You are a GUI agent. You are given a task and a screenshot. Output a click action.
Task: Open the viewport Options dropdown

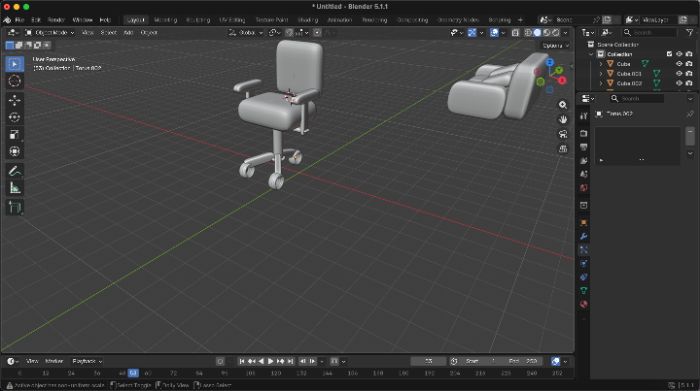point(555,46)
